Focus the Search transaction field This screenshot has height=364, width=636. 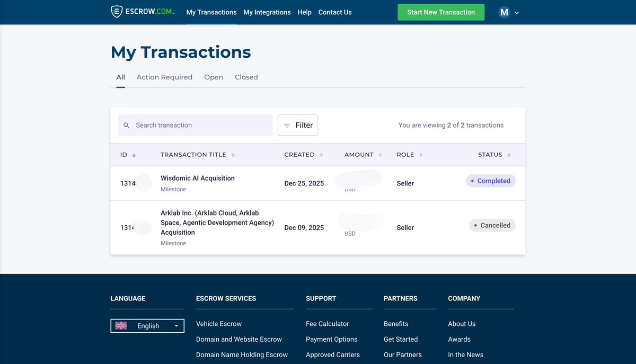point(195,125)
